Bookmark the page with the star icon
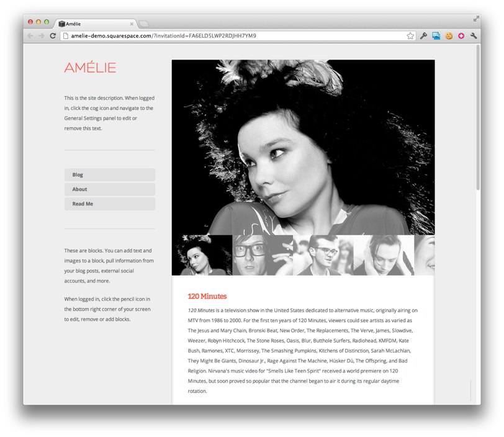This screenshot has width=504, height=437. point(410,36)
